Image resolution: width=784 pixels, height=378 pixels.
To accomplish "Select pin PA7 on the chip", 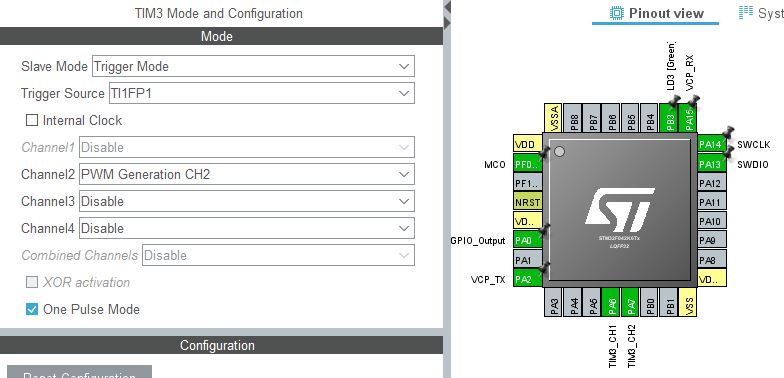I will tap(630, 302).
